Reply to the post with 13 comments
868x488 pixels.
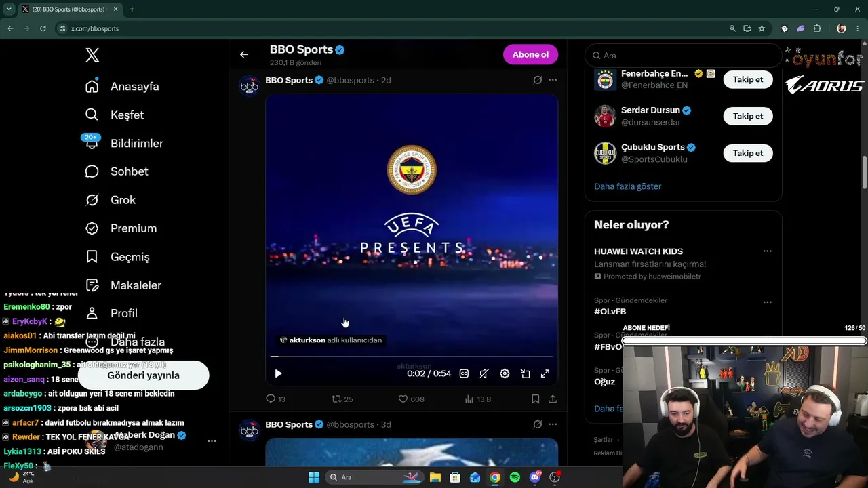pos(275,399)
